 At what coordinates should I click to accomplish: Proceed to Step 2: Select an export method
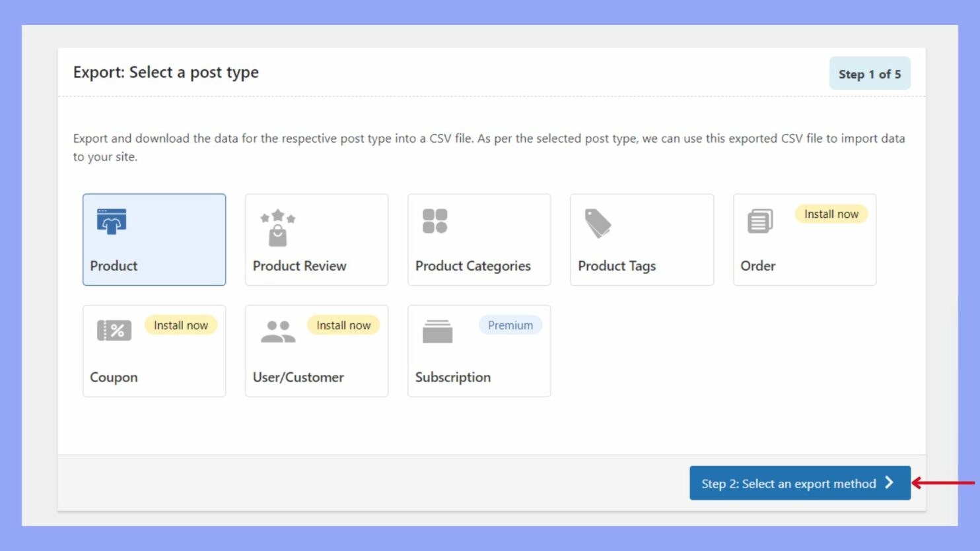(x=800, y=483)
